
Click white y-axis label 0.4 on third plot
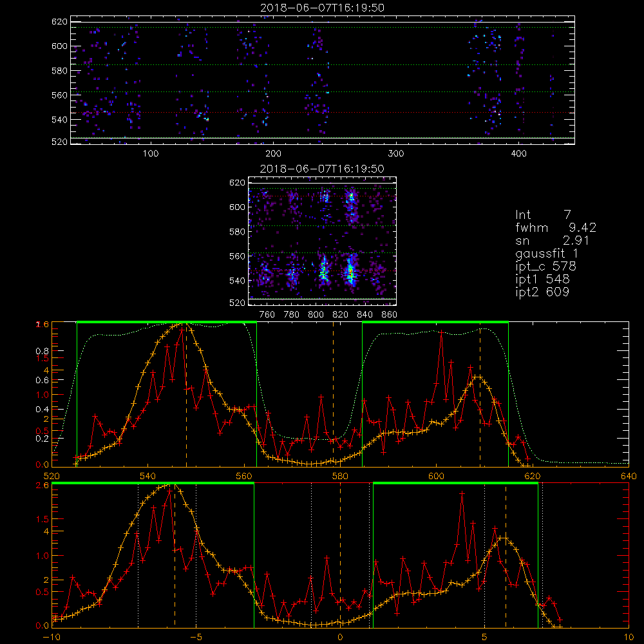pos(43,409)
